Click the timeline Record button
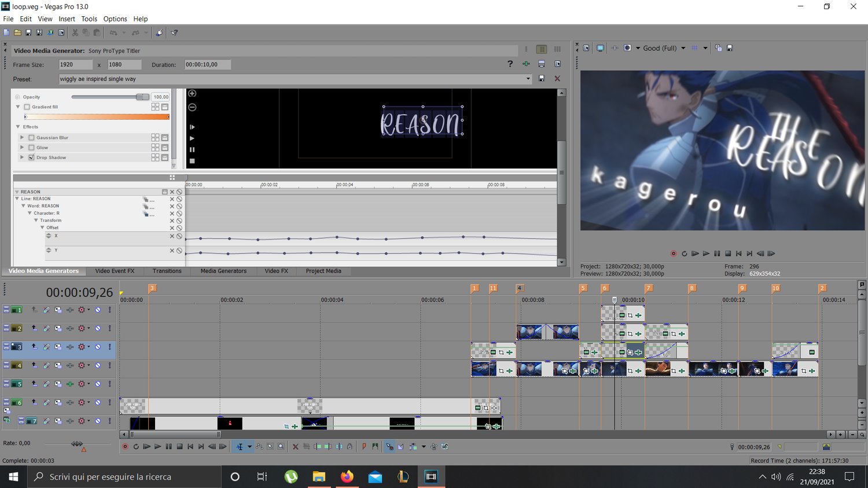 (x=124, y=446)
